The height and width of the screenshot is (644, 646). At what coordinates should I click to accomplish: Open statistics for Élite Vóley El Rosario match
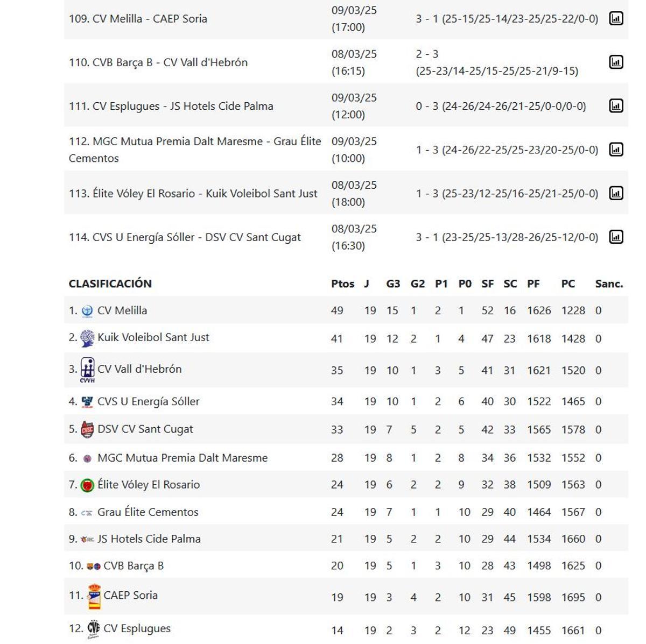click(616, 193)
